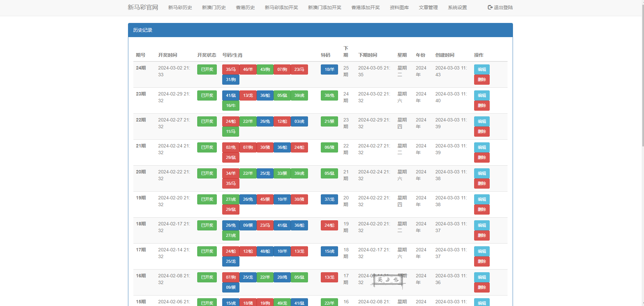Edit the 18期 record

482,225
